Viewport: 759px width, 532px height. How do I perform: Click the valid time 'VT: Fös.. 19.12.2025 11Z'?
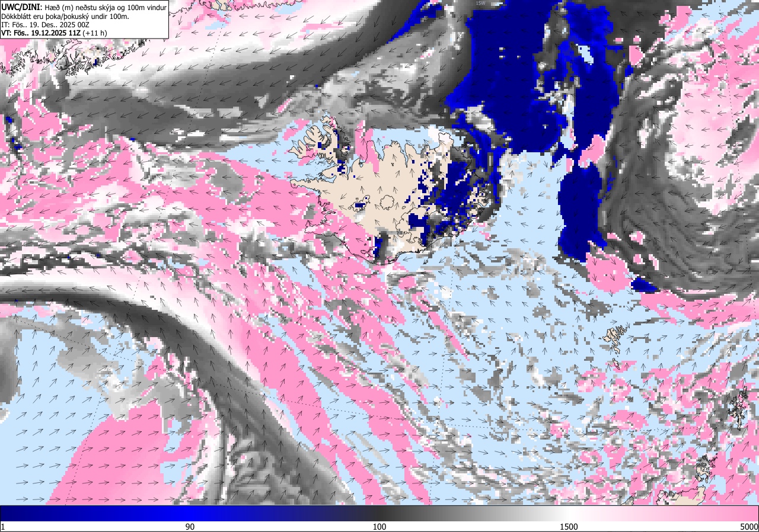[41, 34]
